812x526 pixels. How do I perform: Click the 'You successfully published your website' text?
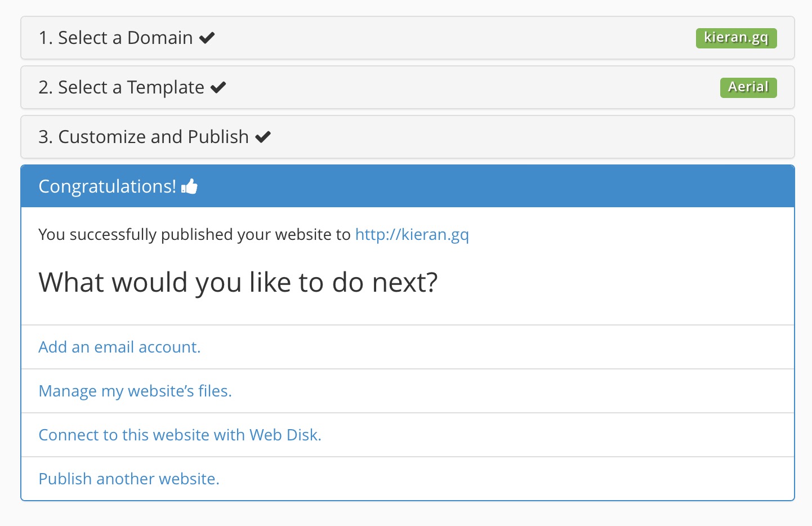tap(194, 234)
